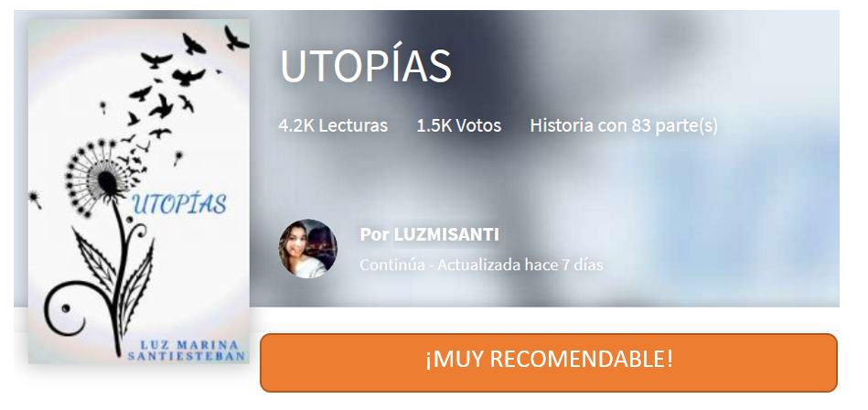Viewport: 868px width, 410px height.
Task: Click the dandelion flower head on cover
Action: (100, 178)
